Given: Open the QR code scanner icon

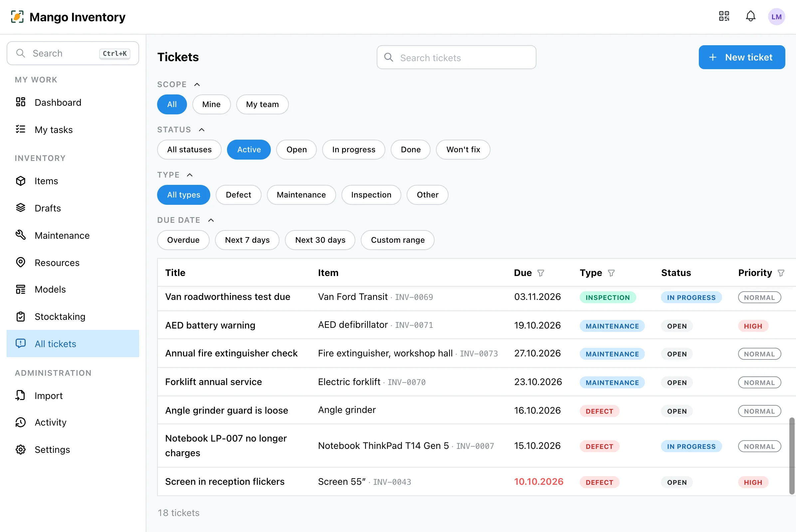Looking at the screenshot, I should [x=724, y=16].
